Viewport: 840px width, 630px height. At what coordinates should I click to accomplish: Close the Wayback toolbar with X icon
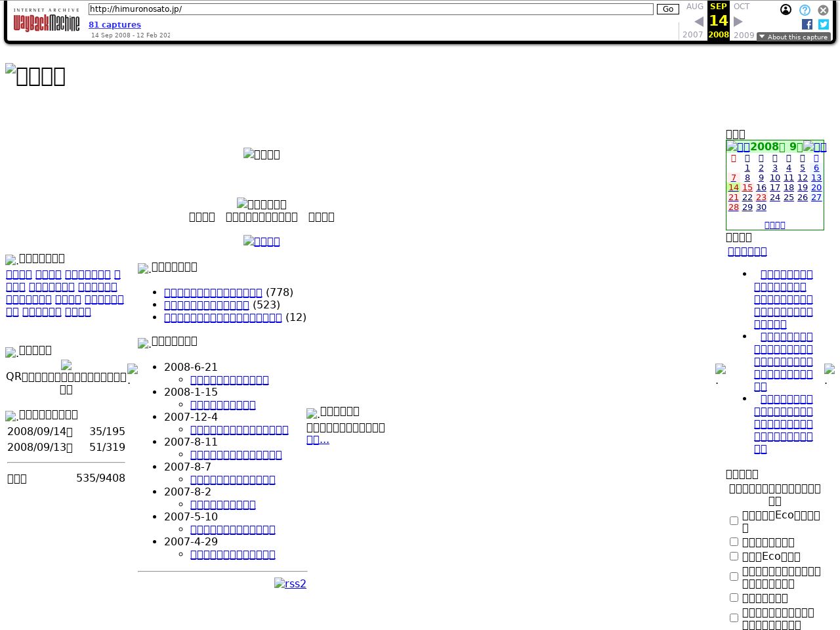[823, 10]
